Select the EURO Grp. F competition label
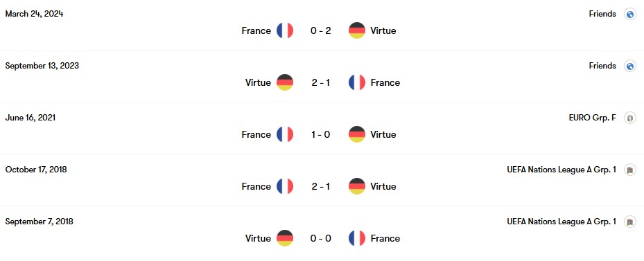Screen dimensions: 644x261 (592, 118)
